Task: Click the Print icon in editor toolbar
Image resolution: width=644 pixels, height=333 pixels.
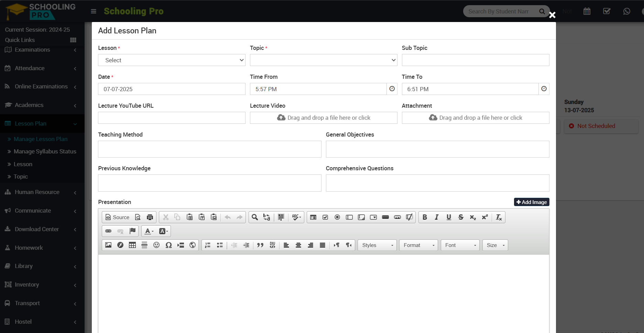Action: [150, 217]
